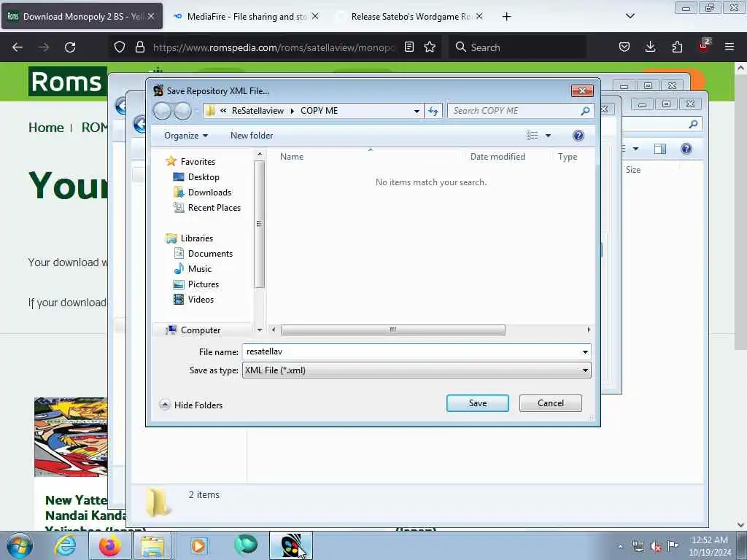Click Save button in the dialog
The image size is (747, 560).
pyautogui.click(x=477, y=402)
